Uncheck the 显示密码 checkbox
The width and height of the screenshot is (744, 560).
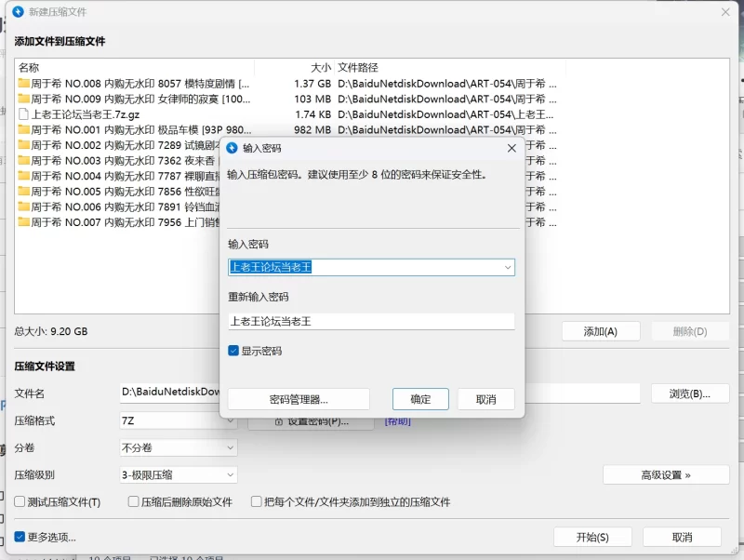coord(234,351)
